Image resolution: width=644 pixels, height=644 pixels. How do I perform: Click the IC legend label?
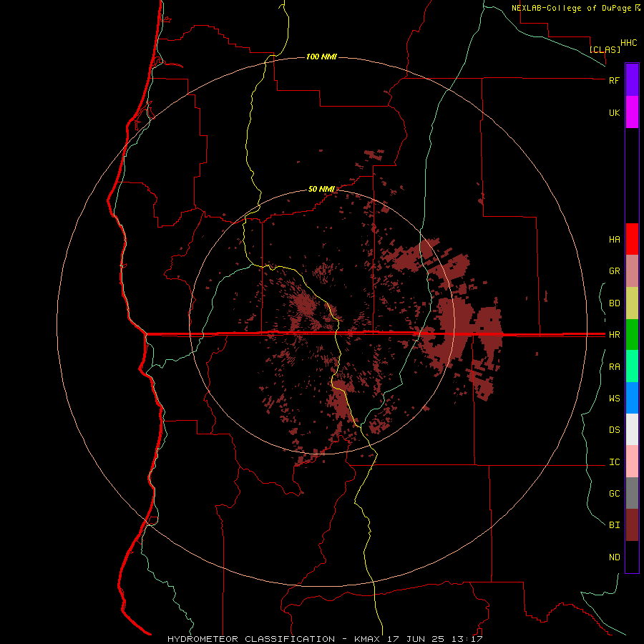coord(614,462)
